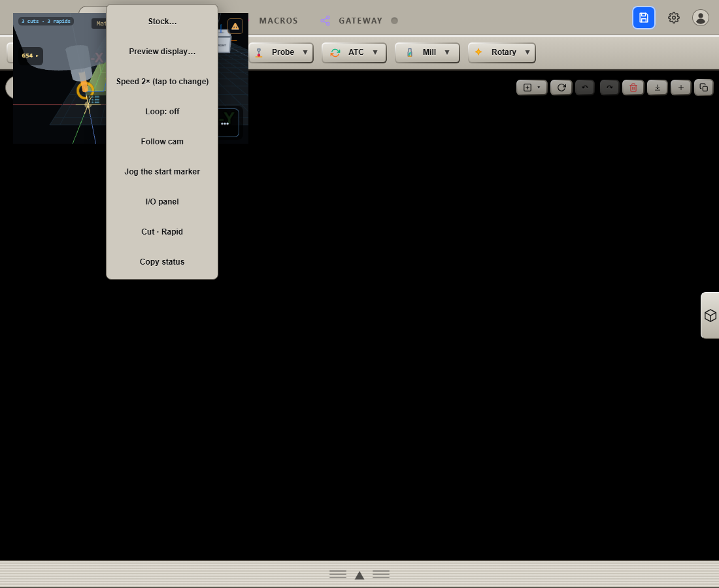
Task: Open the 3D cube side panel
Action: 711,316
